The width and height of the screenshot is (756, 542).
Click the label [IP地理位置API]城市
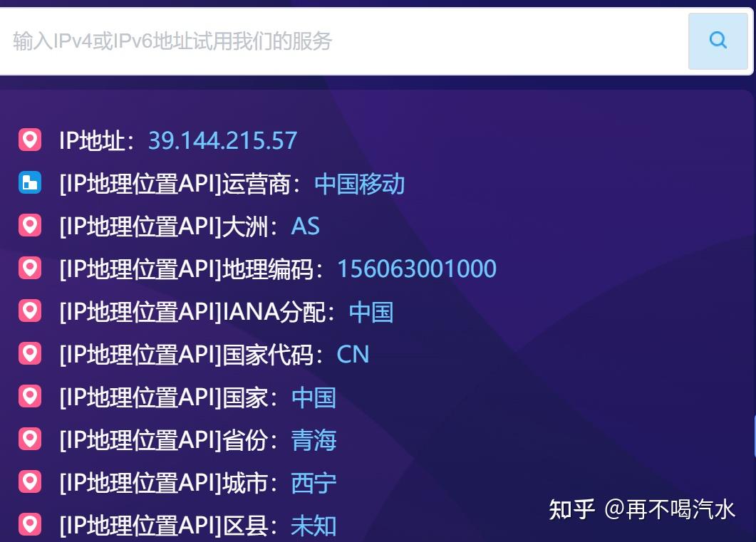coord(169,483)
